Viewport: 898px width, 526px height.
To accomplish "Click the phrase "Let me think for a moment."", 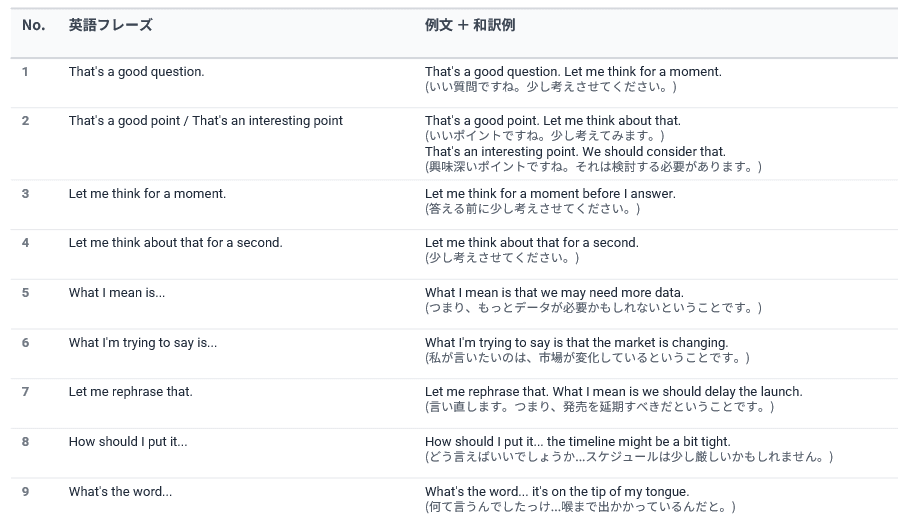I will (147, 194).
